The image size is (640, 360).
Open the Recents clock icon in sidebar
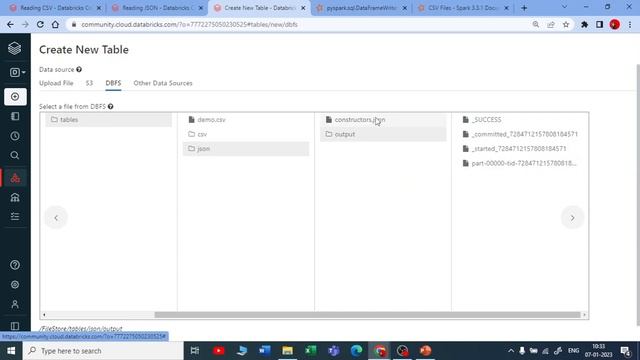[x=15, y=136]
